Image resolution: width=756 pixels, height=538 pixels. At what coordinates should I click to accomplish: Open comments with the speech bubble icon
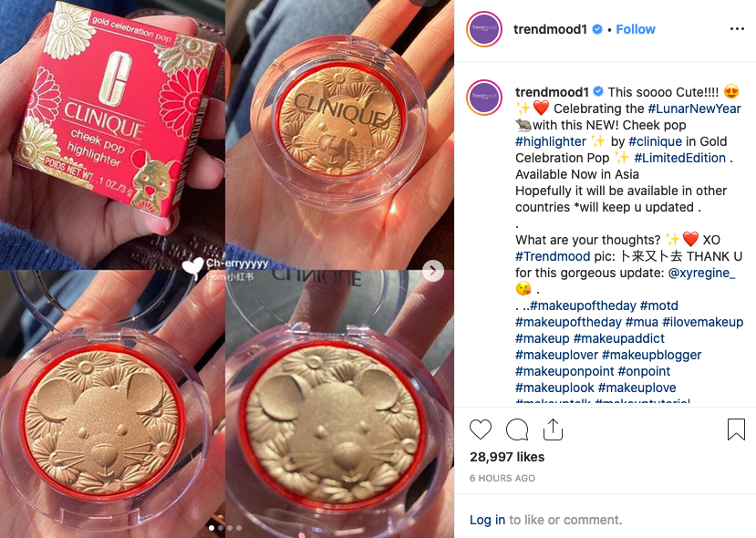click(517, 429)
